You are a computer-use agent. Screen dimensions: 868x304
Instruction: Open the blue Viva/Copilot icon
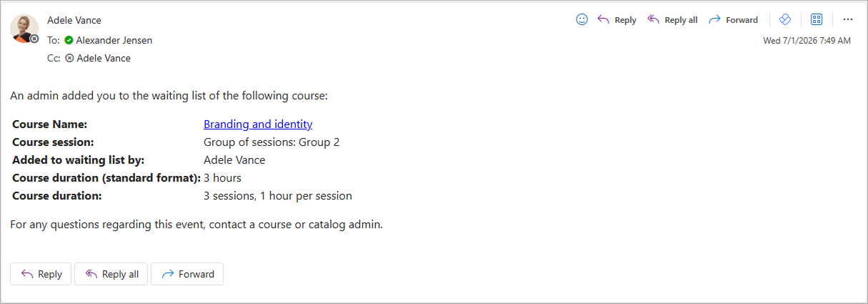pos(784,20)
